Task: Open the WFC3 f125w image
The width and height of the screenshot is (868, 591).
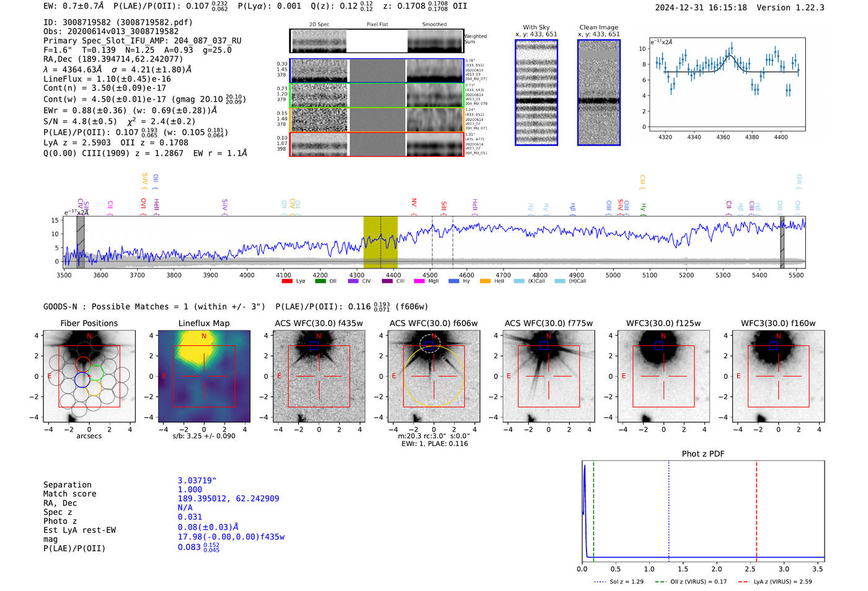Action: click(x=663, y=376)
